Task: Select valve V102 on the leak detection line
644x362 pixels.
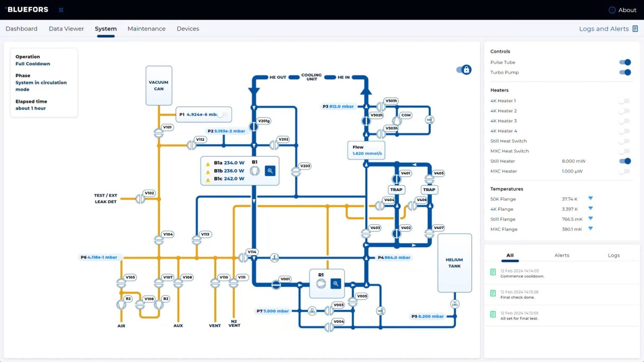Action: click(140, 198)
